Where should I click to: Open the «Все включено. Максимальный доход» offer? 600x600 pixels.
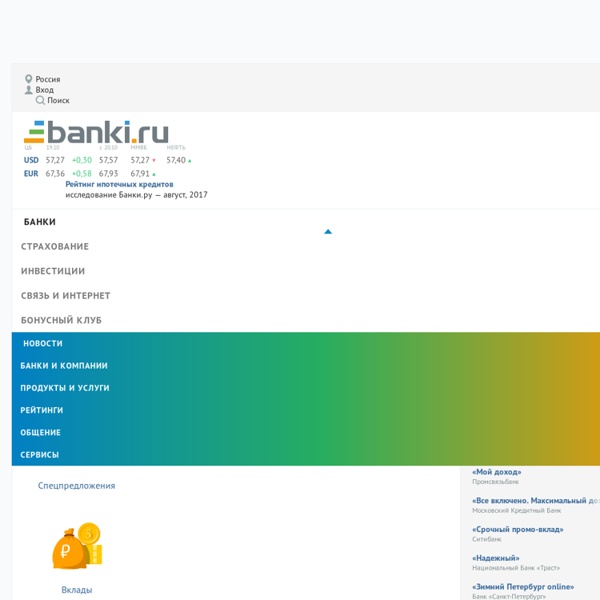pyautogui.click(x=535, y=501)
